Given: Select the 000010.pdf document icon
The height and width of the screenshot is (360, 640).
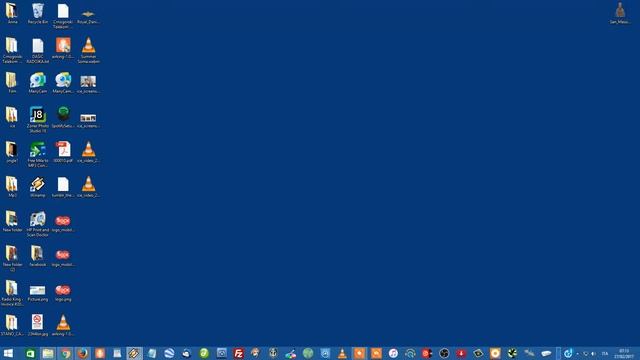Looking at the screenshot, I should pyautogui.click(x=63, y=152).
